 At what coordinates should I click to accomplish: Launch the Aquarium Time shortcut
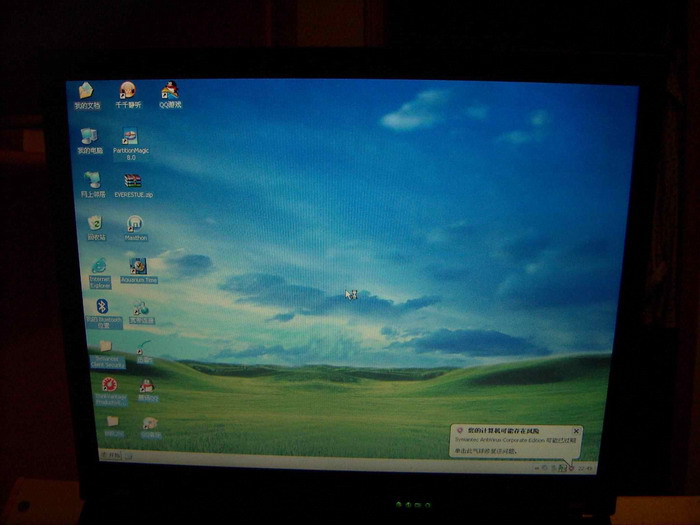tap(139, 267)
